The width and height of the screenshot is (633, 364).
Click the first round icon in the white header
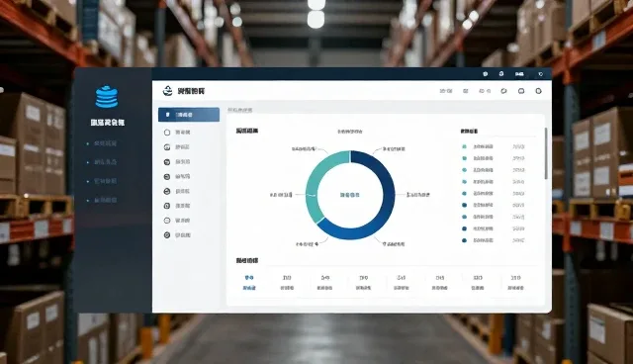pos(503,91)
